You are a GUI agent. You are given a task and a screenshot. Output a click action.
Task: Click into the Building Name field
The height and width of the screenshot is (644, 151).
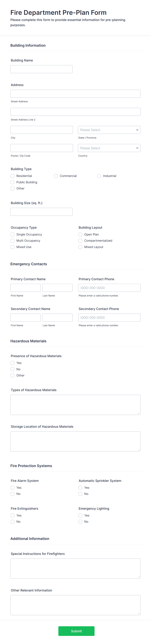coord(41,69)
